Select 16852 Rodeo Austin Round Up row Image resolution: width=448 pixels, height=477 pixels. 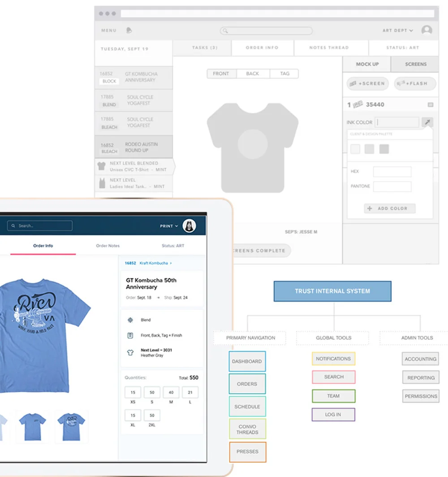(x=134, y=147)
